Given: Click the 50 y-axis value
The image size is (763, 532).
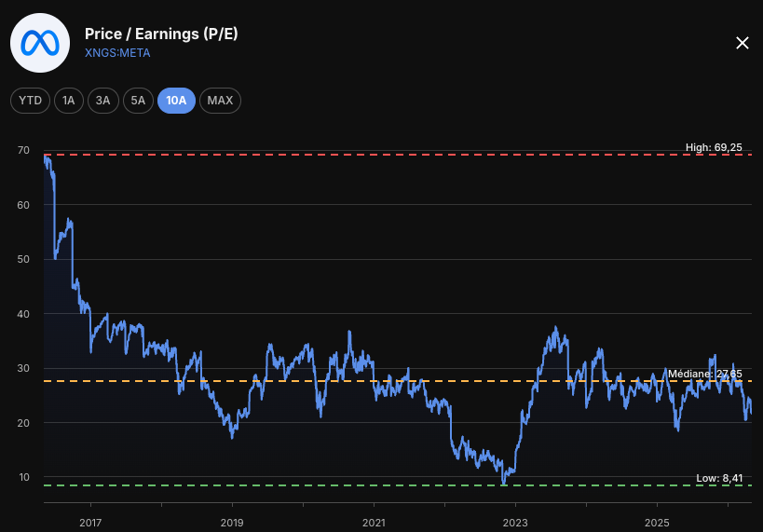Looking at the screenshot, I should 23,259.
